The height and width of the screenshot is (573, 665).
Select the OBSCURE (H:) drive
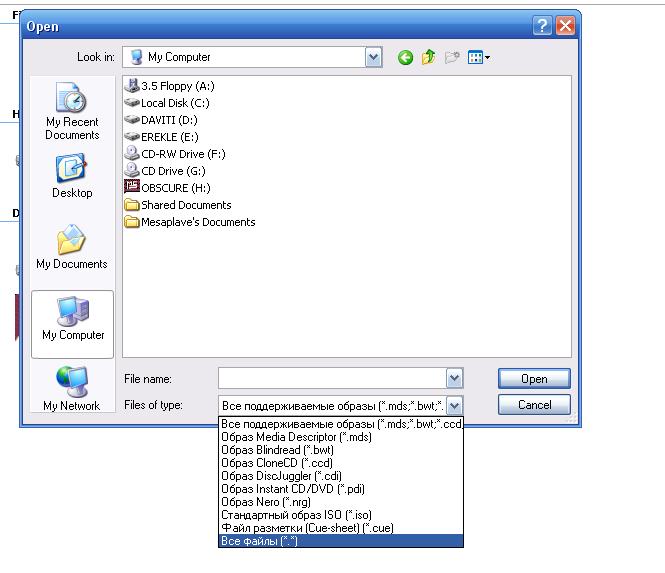click(168, 188)
